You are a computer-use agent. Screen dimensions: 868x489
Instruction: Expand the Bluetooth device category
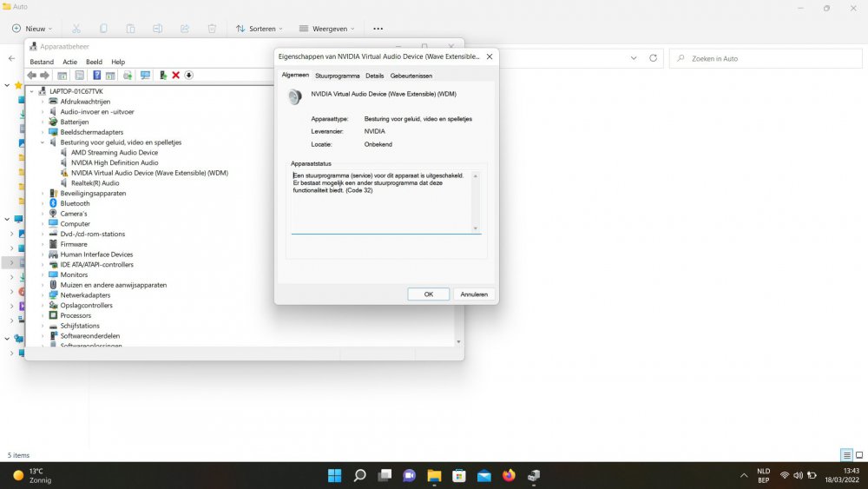pyautogui.click(x=43, y=203)
